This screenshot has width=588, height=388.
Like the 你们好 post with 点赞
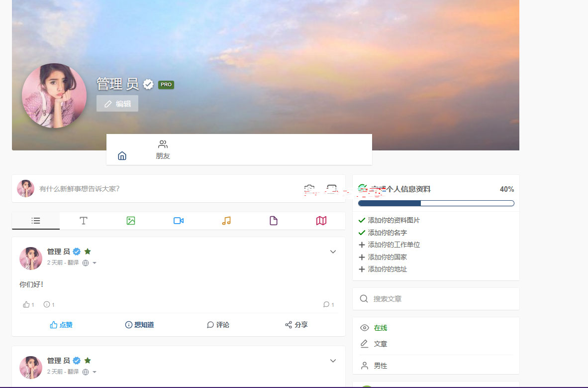pyautogui.click(x=61, y=325)
